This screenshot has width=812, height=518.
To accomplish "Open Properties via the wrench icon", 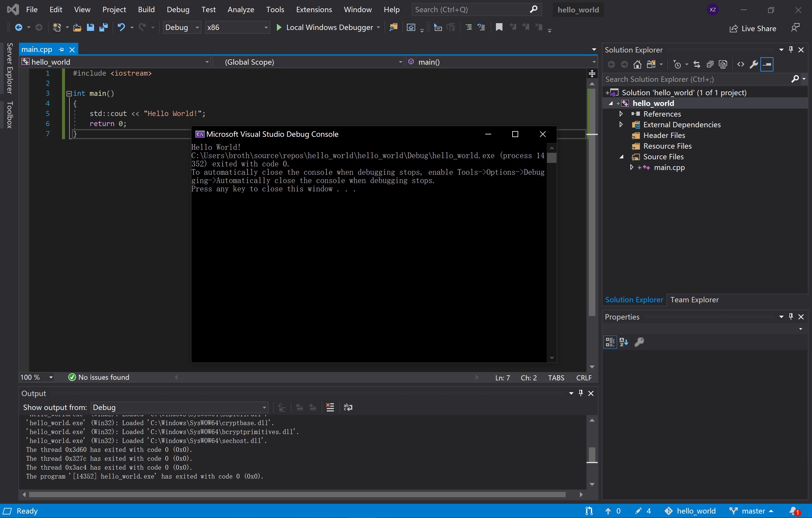I will click(754, 64).
